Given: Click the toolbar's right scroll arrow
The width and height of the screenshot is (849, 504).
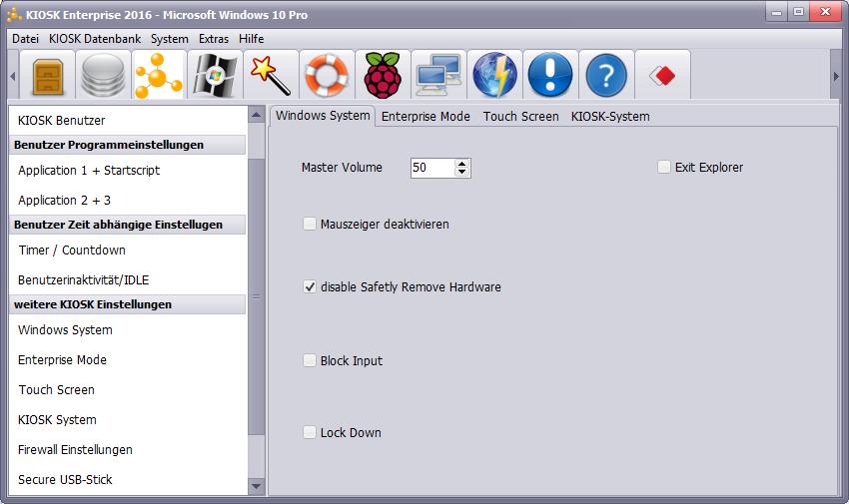Looking at the screenshot, I should click(836, 76).
